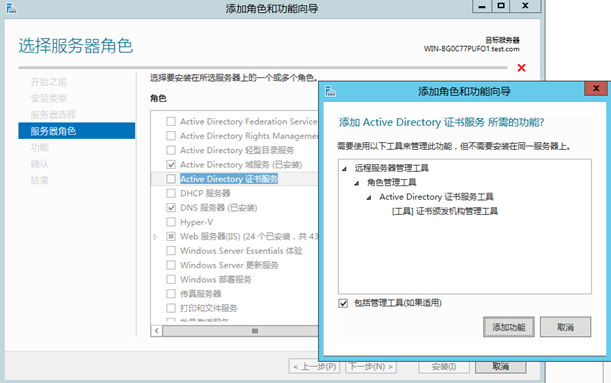Select 服务器角色 wizard step
Screen dimensions: 611x383
pyautogui.click(x=77, y=131)
